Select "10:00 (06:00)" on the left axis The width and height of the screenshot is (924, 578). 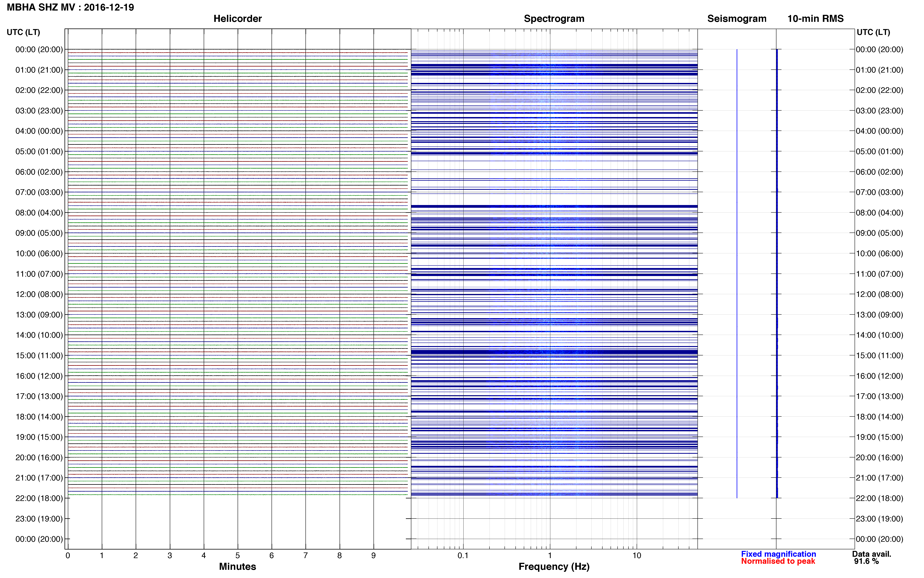tap(39, 253)
